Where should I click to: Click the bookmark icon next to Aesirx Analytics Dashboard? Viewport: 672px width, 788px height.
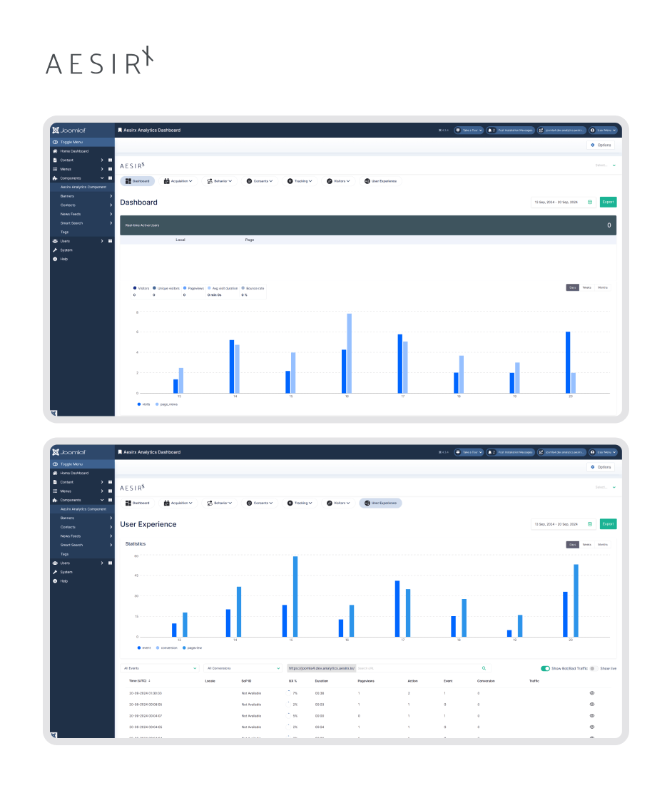coord(119,130)
